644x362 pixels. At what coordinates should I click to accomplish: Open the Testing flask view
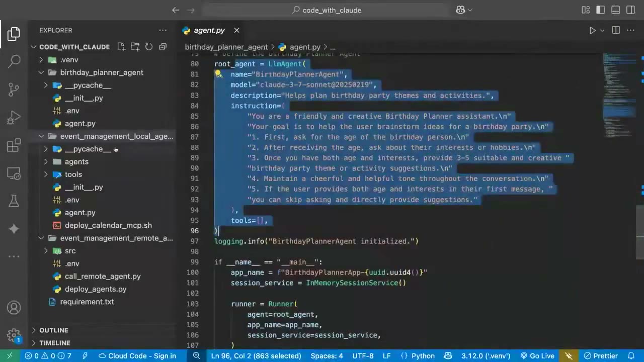[x=14, y=201]
